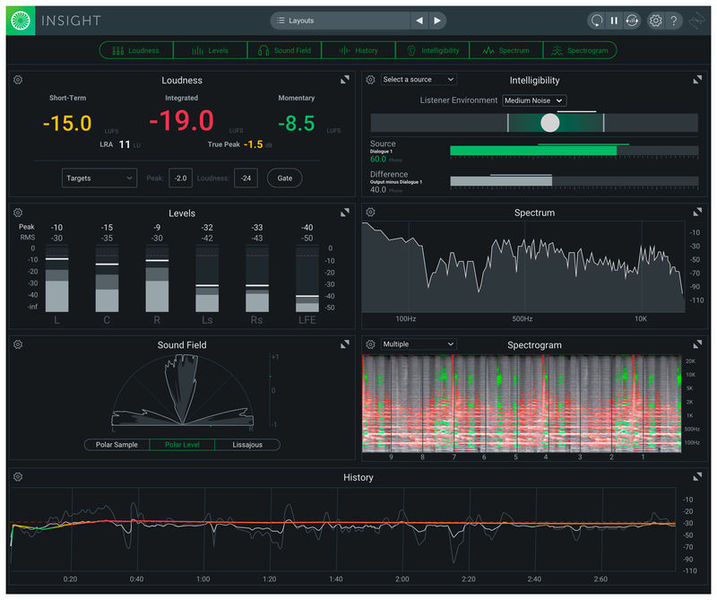
Task: Go to the next layout arrow
Action: (438, 20)
